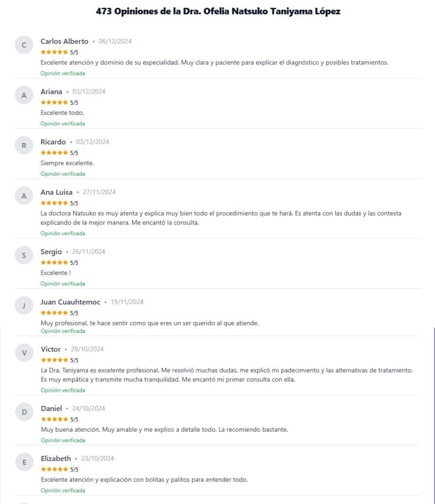Click Carlos Alberto's avatar circle
Screen dimensions: 435x504
click(x=24, y=45)
